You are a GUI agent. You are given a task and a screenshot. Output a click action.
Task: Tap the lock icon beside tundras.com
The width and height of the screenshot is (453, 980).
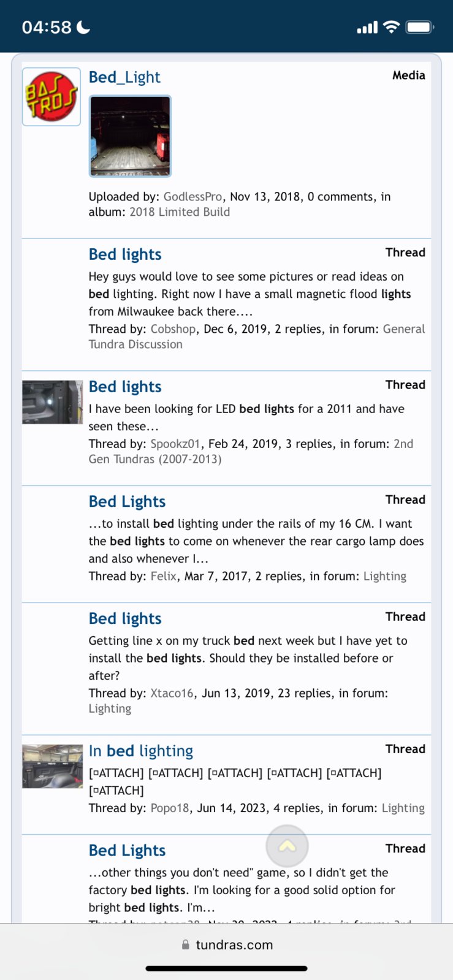coord(186,945)
